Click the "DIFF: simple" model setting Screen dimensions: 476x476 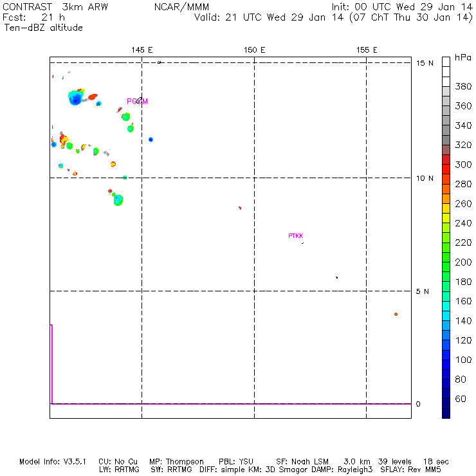pyautogui.click(x=223, y=470)
